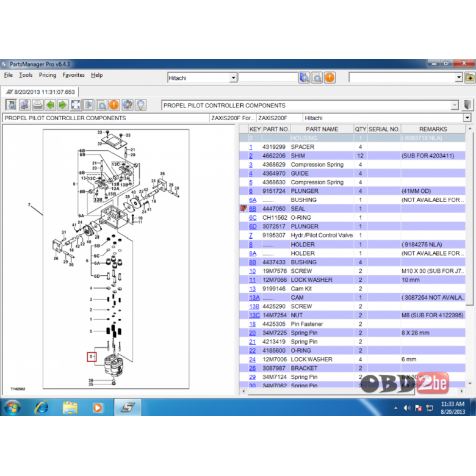The width and height of the screenshot is (476, 476).
Task: Click the LOCK WASHER 12M7066 name cell
Action: tap(322, 280)
